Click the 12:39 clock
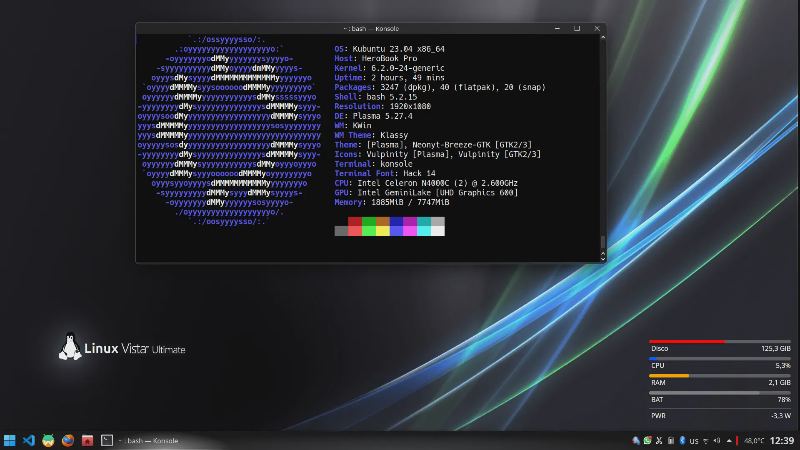Screen dimensions: 800x450 tap(782, 440)
